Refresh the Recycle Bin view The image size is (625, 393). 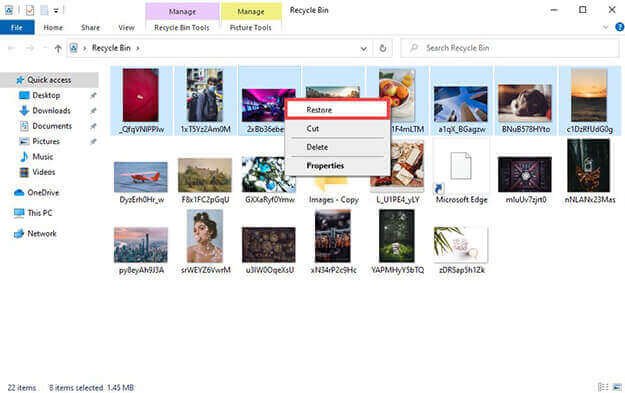[383, 48]
